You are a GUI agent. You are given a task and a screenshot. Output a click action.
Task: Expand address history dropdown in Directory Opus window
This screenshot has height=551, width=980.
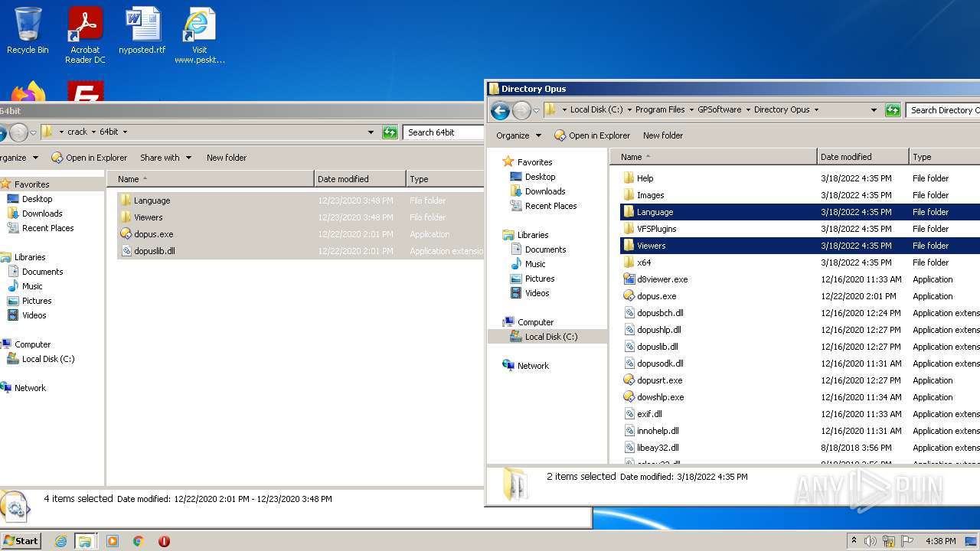tap(874, 110)
